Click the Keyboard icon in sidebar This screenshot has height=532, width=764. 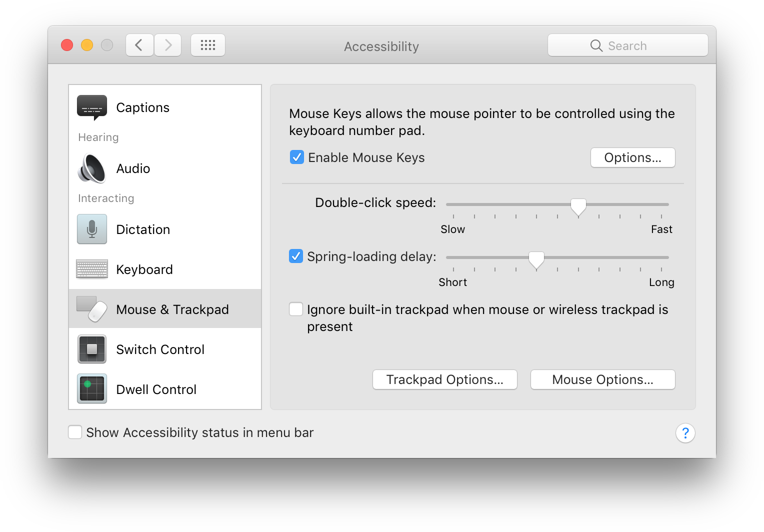coord(92,269)
